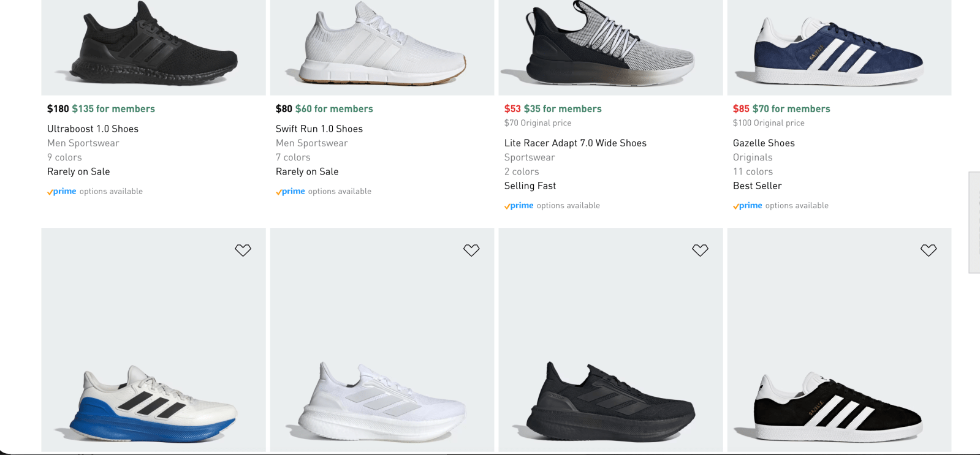
Task: Favorite the all-white running shoe via its heart icon
Action: 471,250
